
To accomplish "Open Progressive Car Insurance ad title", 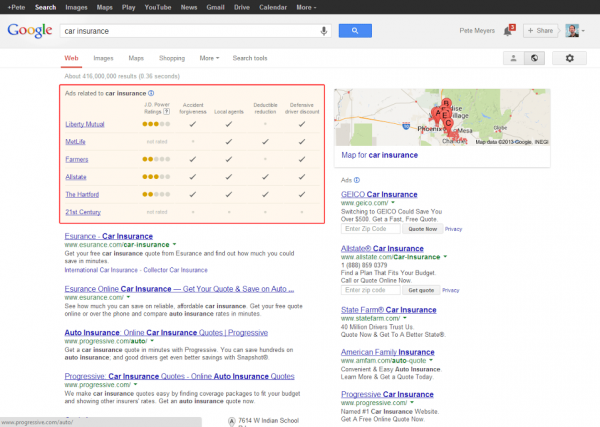I will point(387,394).
